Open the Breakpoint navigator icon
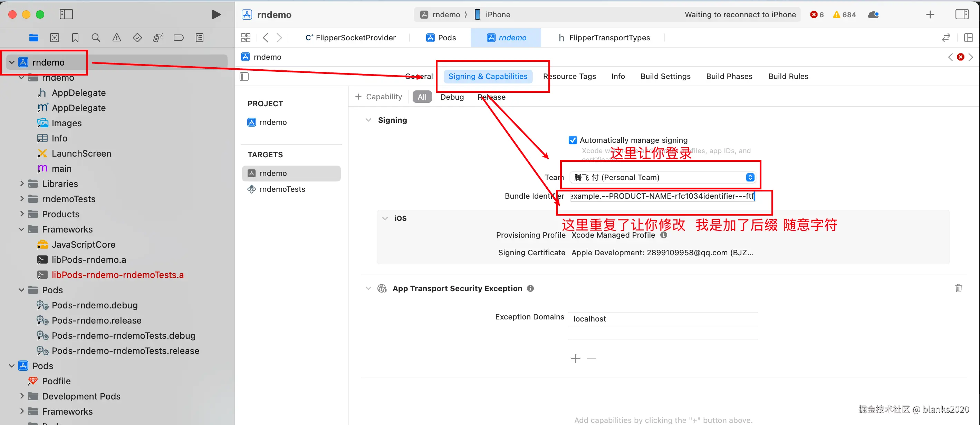 click(x=179, y=38)
